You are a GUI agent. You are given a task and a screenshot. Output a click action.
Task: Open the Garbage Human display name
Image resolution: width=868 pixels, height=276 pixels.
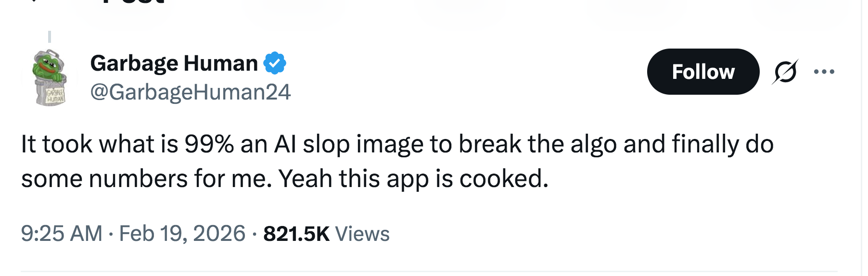pos(174,63)
